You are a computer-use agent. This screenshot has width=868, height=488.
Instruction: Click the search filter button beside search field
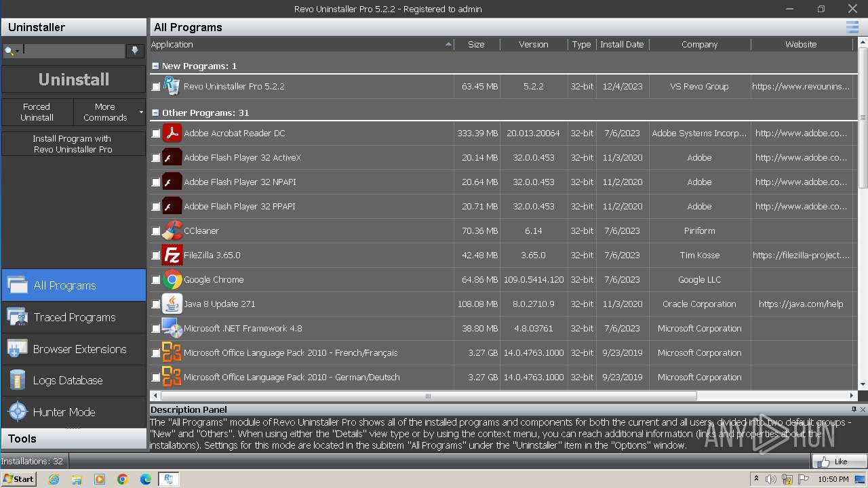[x=135, y=51]
